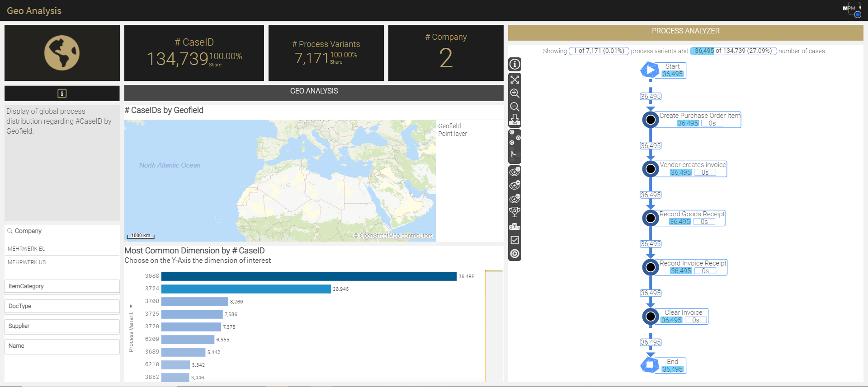Image resolution: width=868 pixels, height=387 pixels.
Task: Select bar for variant 6209
Action: point(188,340)
